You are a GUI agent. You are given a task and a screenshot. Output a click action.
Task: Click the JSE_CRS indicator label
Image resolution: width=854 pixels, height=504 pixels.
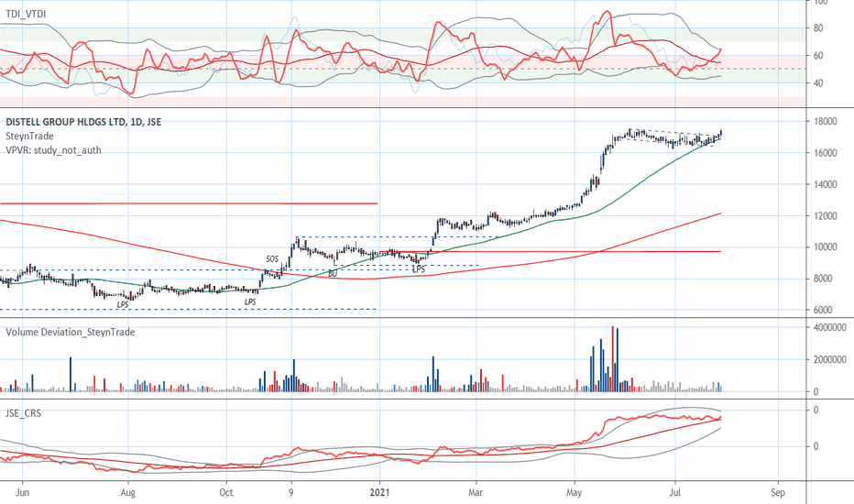point(24,413)
